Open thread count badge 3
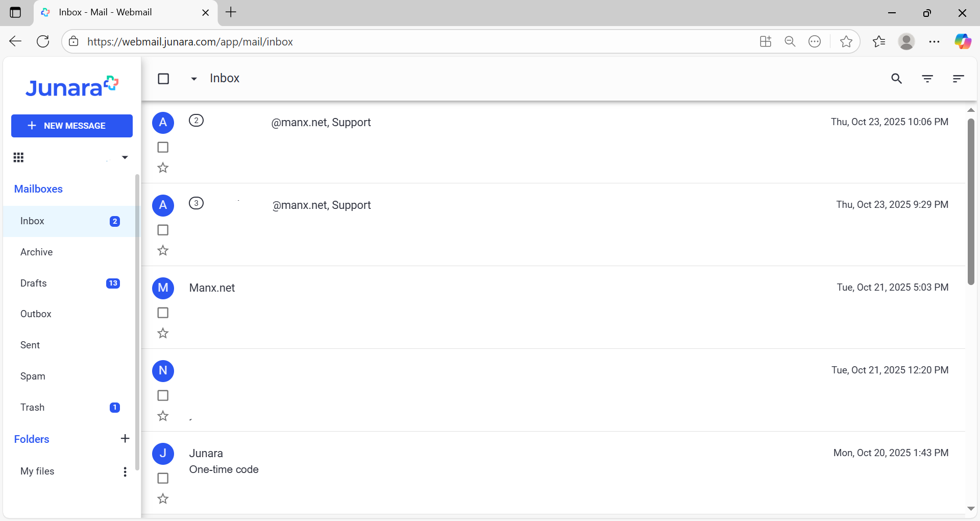This screenshot has width=980, height=521. (196, 203)
